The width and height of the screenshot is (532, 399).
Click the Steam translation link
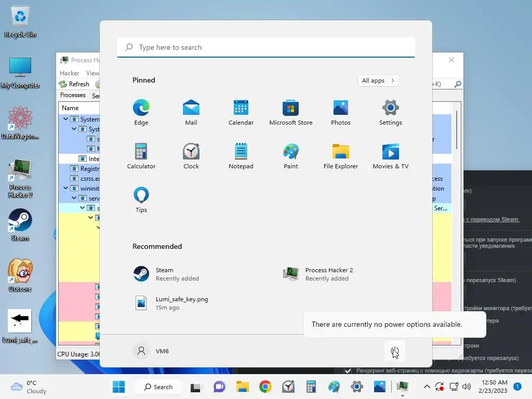[x=493, y=220]
